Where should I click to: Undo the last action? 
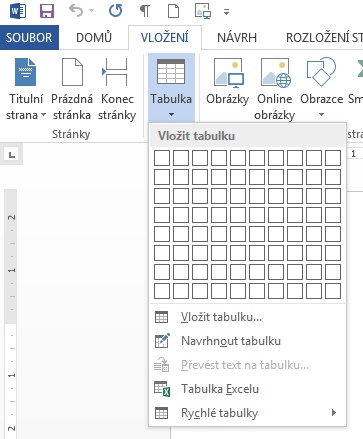point(76,11)
